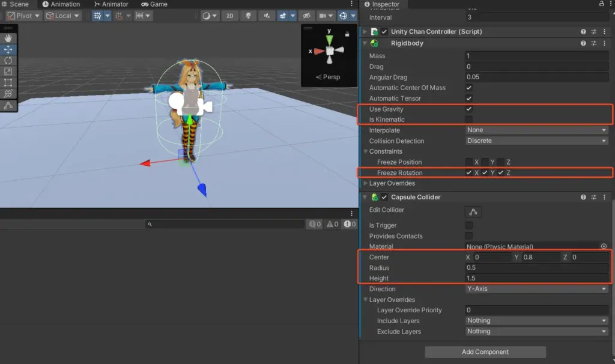Enable Is Trigger checkbox
The width and height of the screenshot is (615, 364).
pyautogui.click(x=468, y=225)
